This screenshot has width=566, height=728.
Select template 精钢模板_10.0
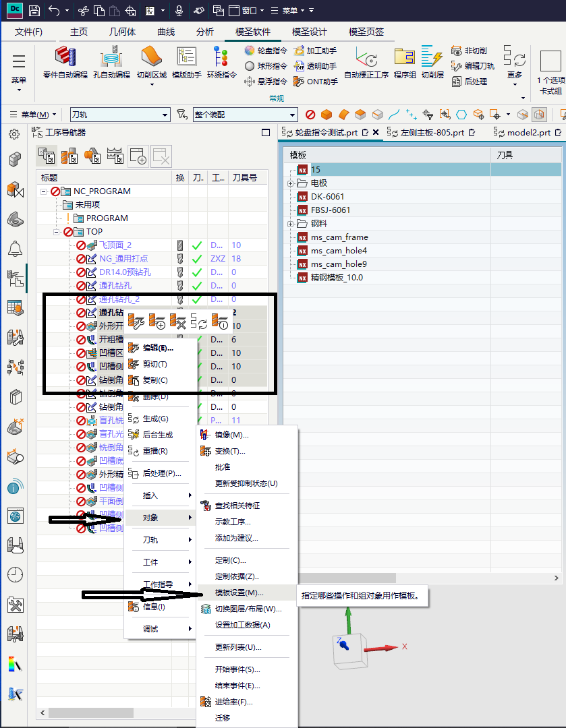[x=337, y=278]
